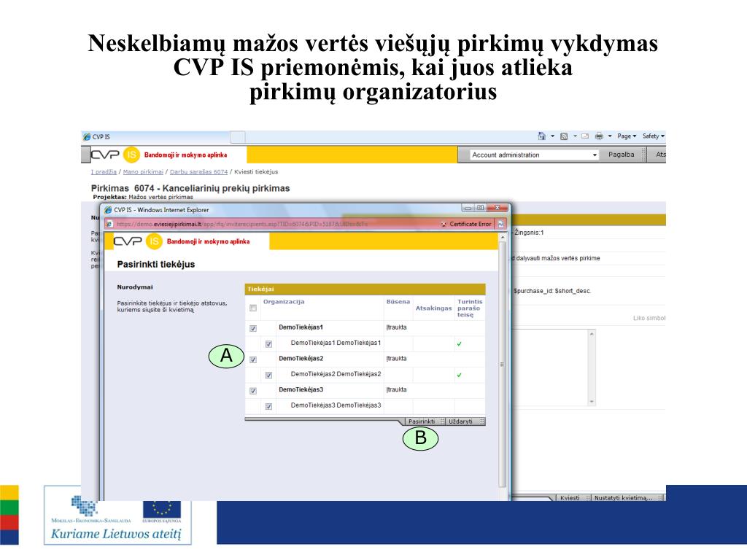This screenshot has width=747, height=560.
Task: Select the DemoTiekėjas1 organization name
Action: point(301,327)
